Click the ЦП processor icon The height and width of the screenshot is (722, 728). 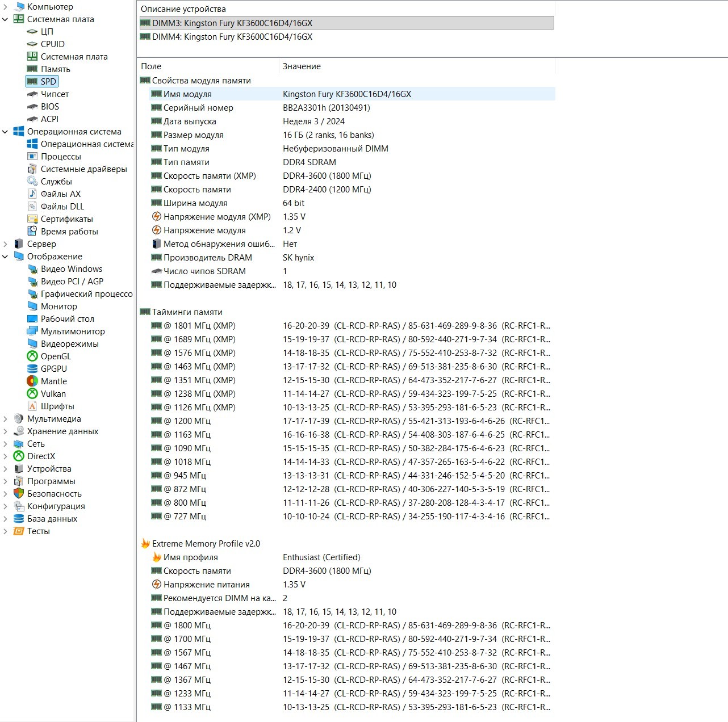point(32,31)
